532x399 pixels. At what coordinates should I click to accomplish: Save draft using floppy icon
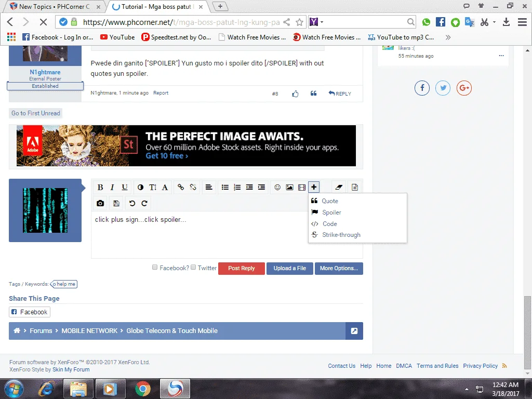click(x=116, y=203)
